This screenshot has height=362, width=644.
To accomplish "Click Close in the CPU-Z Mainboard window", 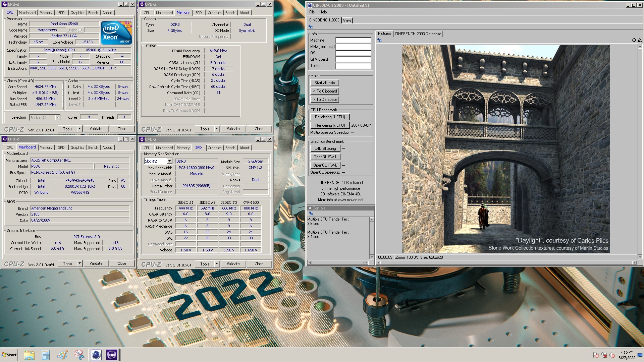I will [122, 264].
